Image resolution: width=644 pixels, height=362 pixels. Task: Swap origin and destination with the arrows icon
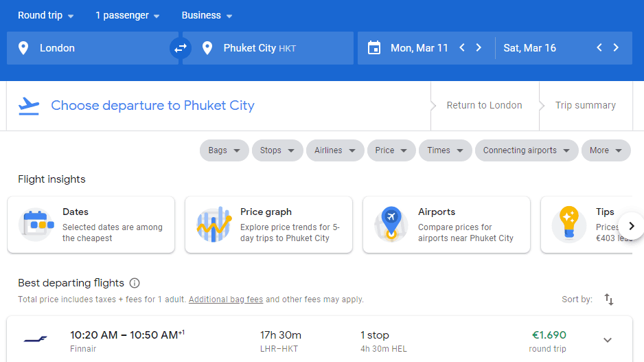click(180, 48)
